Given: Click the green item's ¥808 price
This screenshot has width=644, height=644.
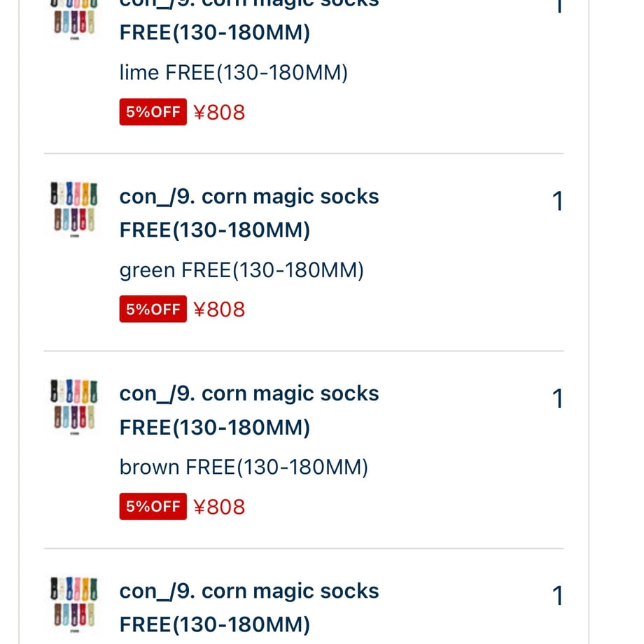Looking at the screenshot, I should 219,309.
